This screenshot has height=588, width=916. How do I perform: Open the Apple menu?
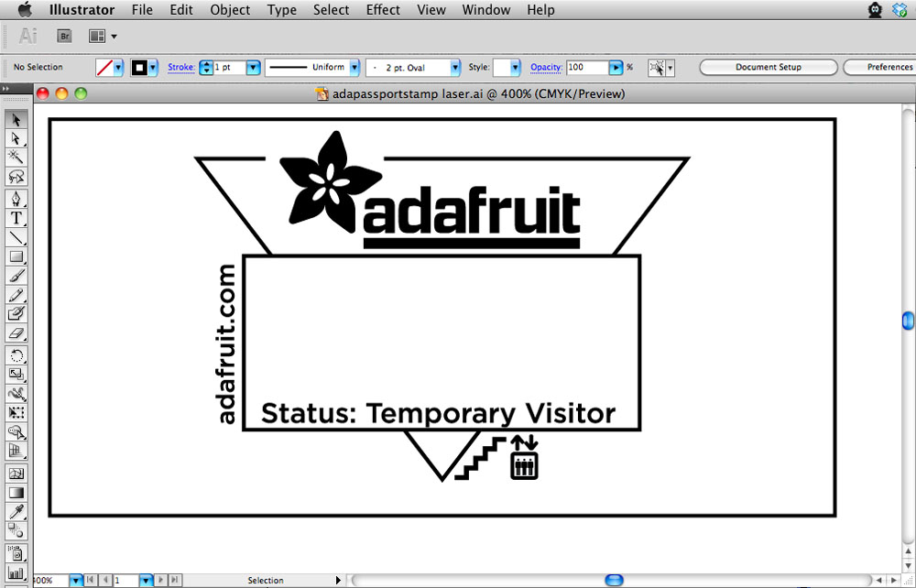[x=25, y=10]
